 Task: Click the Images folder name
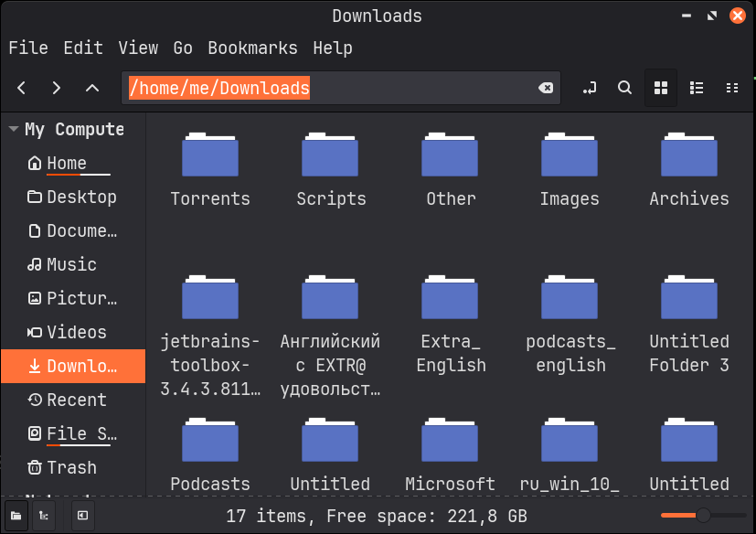point(570,198)
